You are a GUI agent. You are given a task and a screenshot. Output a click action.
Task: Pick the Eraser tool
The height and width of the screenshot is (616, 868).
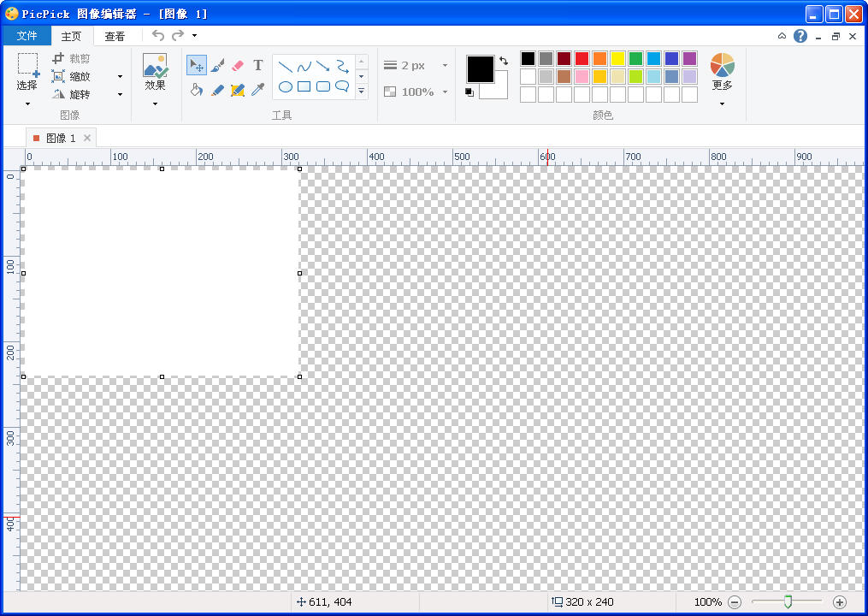[238, 66]
